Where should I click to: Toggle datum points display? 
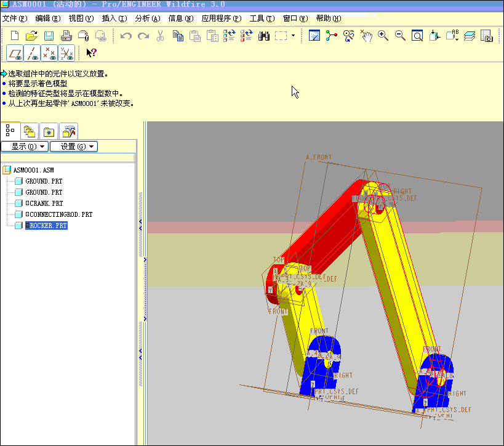[x=49, y=53]
